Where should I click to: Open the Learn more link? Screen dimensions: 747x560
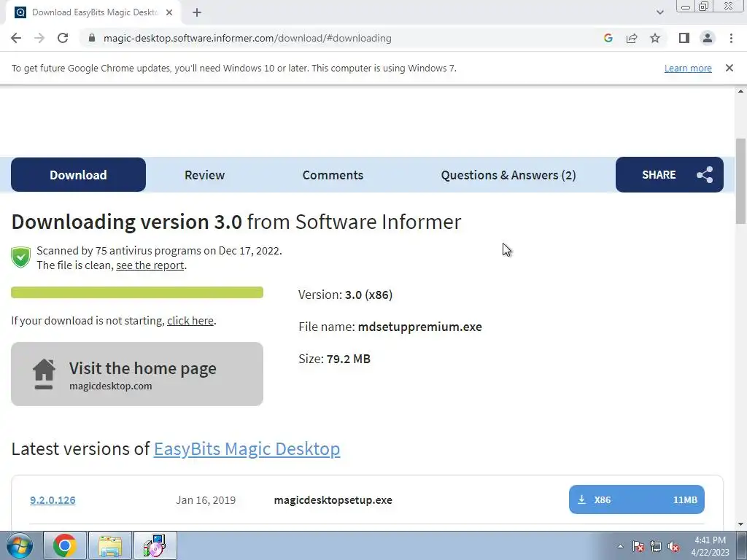(688, 68)
